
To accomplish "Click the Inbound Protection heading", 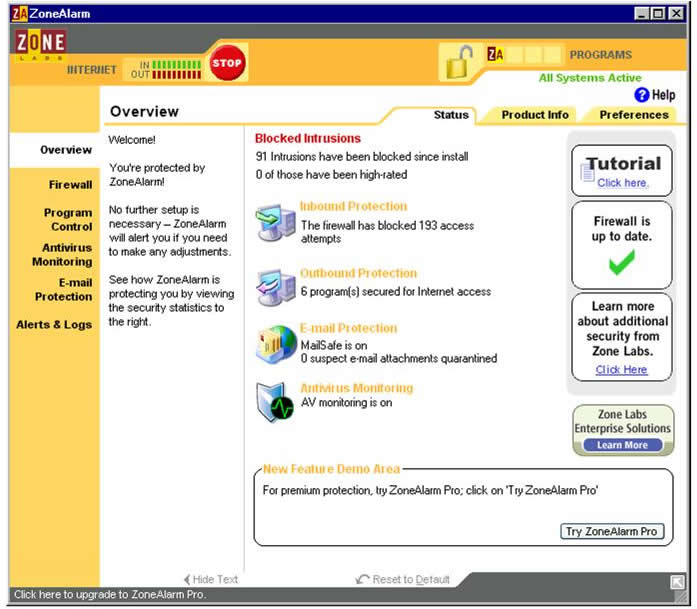I will click(x=353, y=206).
